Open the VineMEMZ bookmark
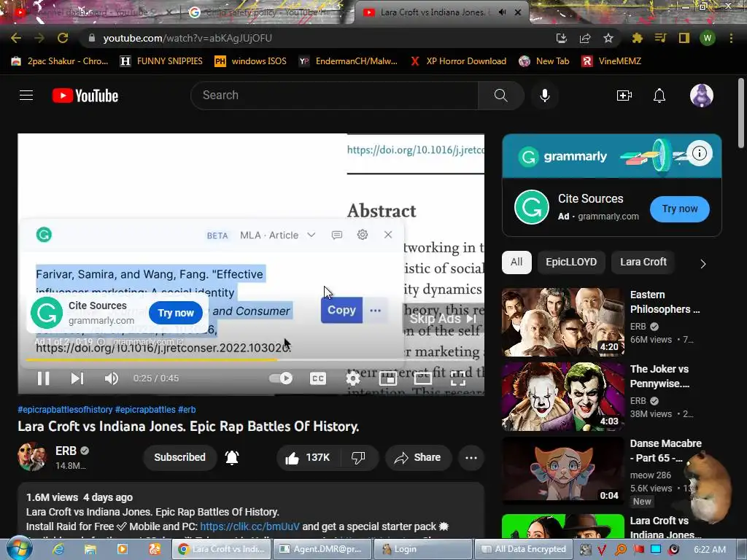 click(611, 61)
